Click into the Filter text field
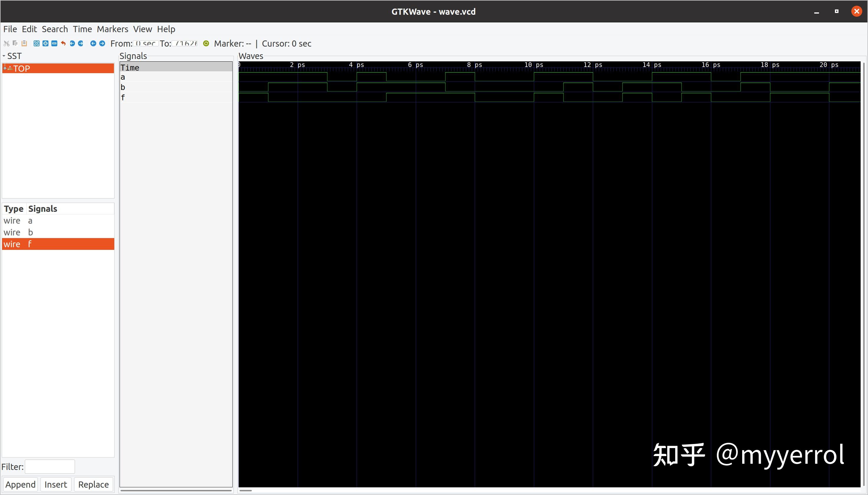Screen dimensions: 868x495 click(x=50, y=466)
